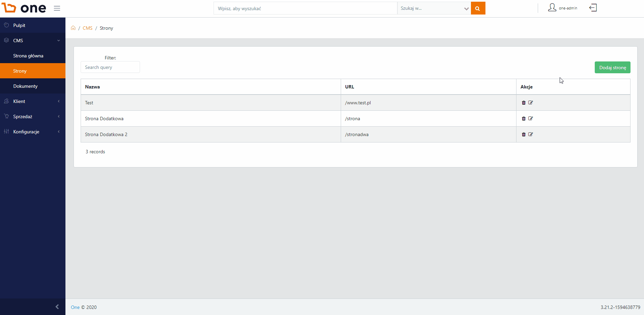This screenshot has width=644, height=315.
Task: Click the orange search magnifier button
Action: pyautogui.click(x=478, y=8)
